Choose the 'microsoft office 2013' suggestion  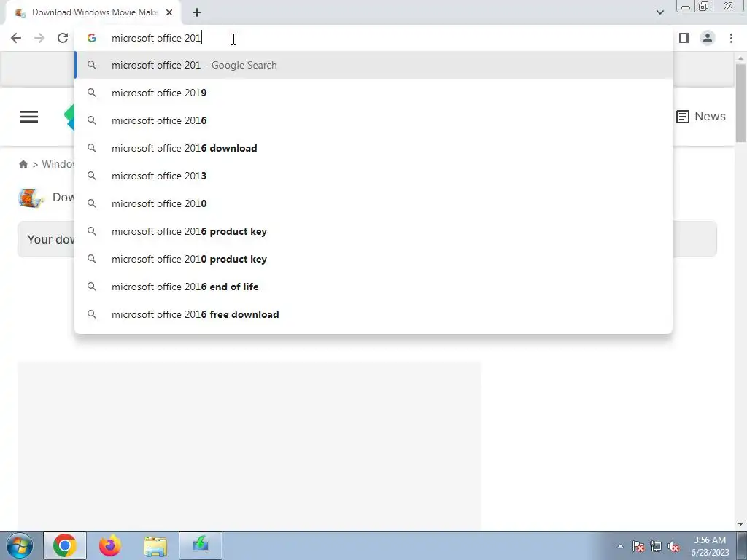pyautogui.click(x=373, y=176)
